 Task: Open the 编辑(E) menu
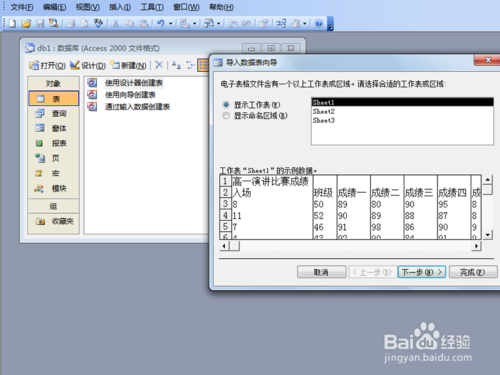[54, 7]
